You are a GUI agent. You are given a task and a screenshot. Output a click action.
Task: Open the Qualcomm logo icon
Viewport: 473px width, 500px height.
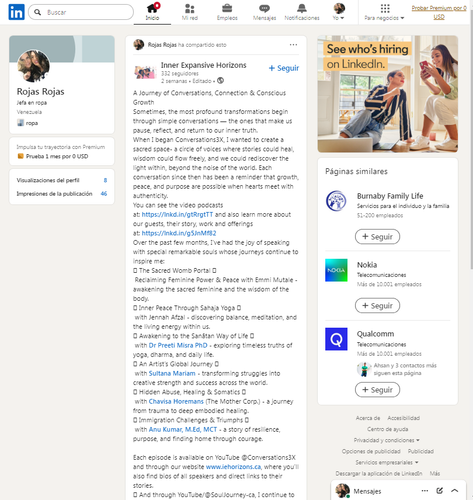click(336, 339)
